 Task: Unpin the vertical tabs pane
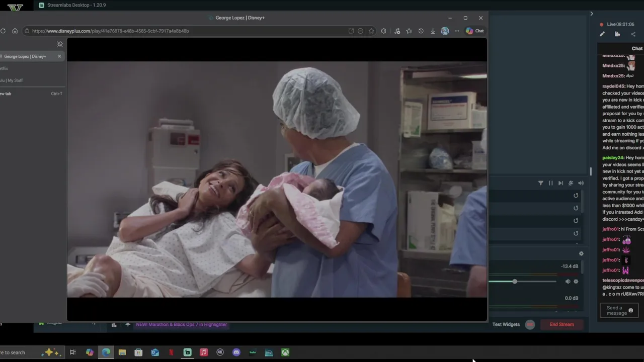point(60,44)
